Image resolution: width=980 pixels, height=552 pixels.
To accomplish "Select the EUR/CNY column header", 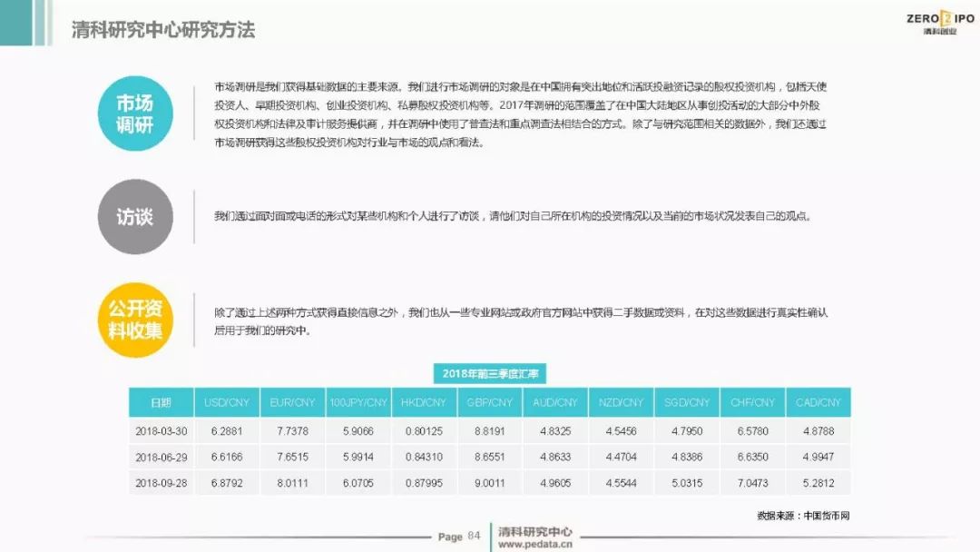I will pos(292,402).
